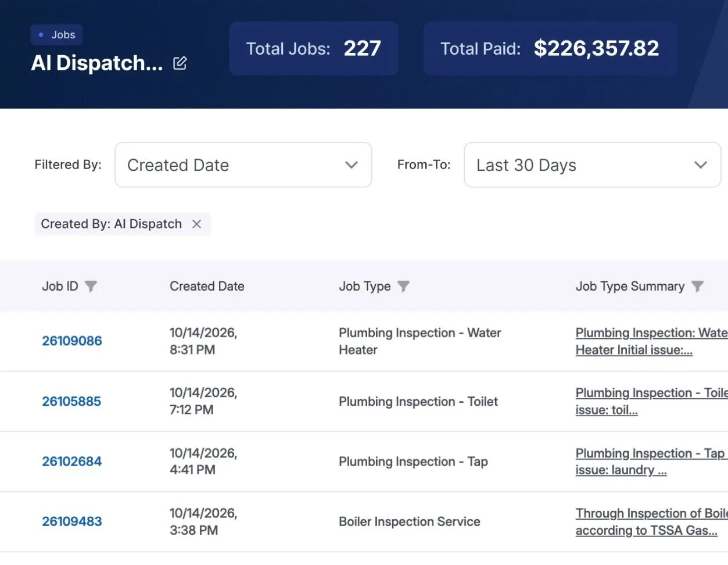Click the Jobs breadcrumb tag

[57, 35]
